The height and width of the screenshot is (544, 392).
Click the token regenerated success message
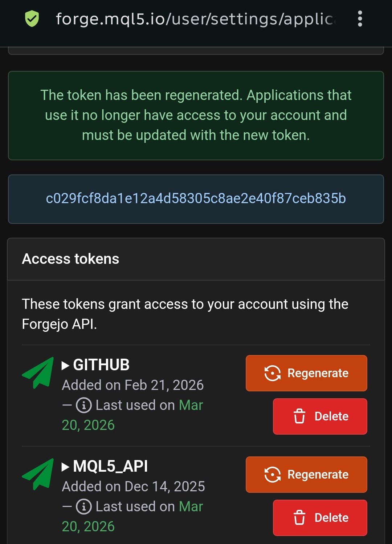point(196,115)
